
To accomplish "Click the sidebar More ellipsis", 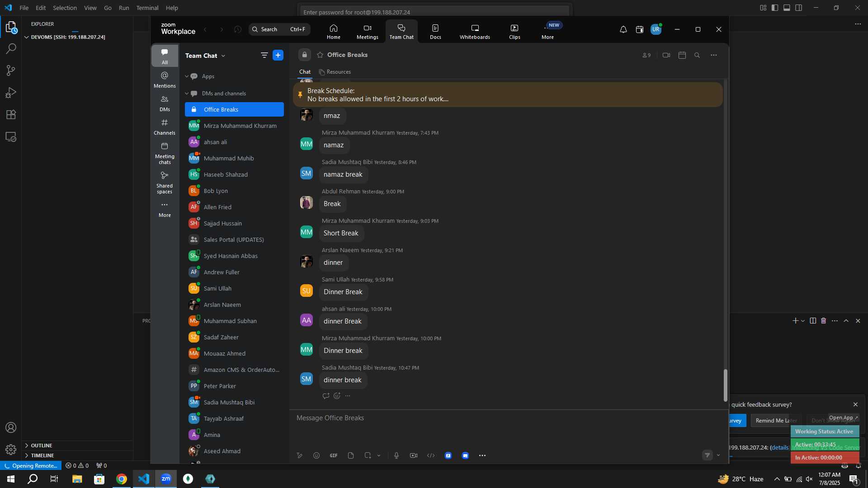I will pyautogui.click(x=165, y=209).
